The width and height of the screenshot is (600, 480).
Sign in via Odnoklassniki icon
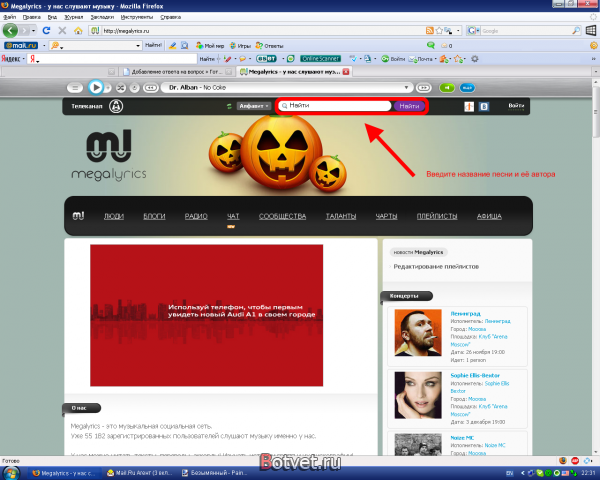(469, 106)
